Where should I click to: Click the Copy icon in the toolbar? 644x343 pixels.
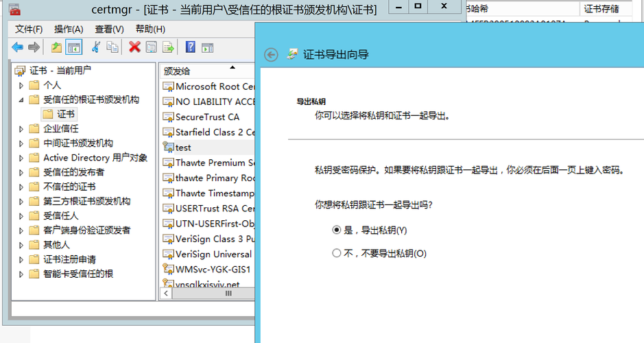click(112, 47)
